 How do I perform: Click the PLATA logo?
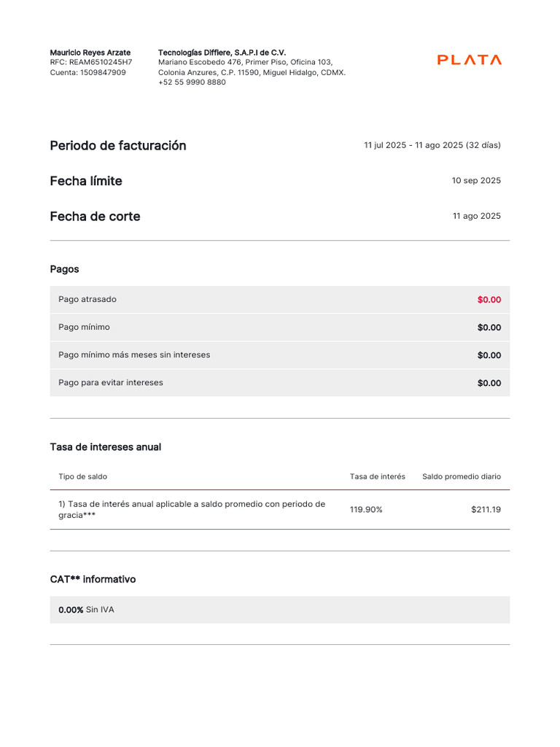(469, 60)
